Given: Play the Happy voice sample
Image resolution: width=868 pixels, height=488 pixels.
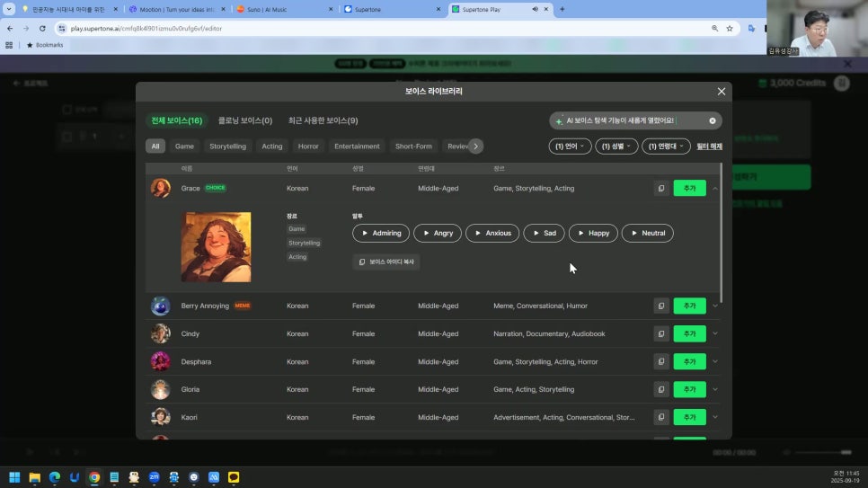Looking at the screenshot, I should coord(593,233).
